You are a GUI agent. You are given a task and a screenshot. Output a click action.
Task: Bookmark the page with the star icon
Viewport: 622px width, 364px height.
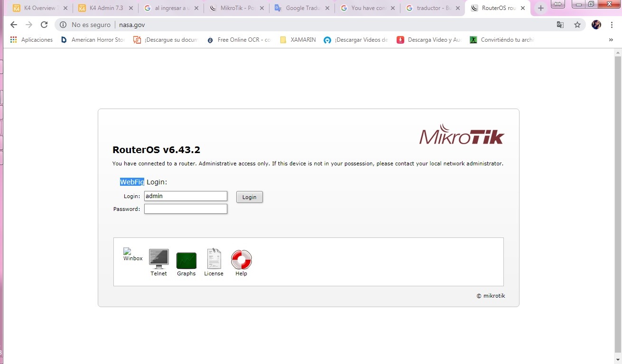pos(577,24)
